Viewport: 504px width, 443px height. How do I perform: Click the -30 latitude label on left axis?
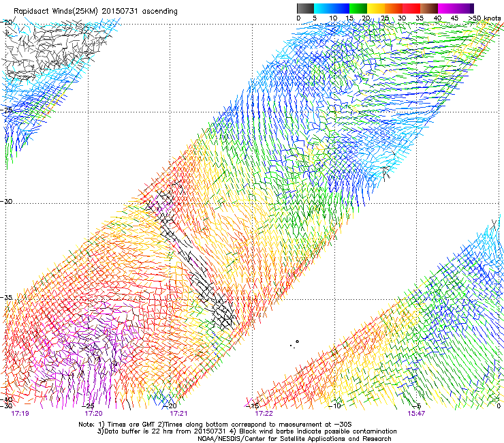tap(7, 201)
